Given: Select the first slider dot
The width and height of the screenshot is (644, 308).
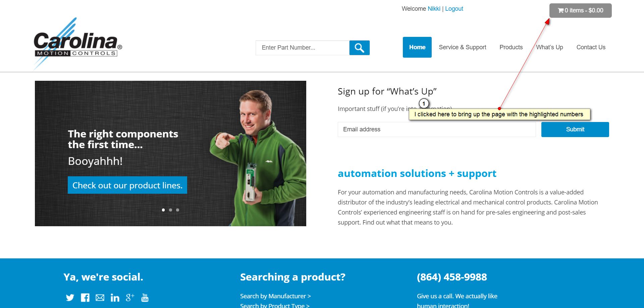Looking at the screenshot, I should click(163, 210).
